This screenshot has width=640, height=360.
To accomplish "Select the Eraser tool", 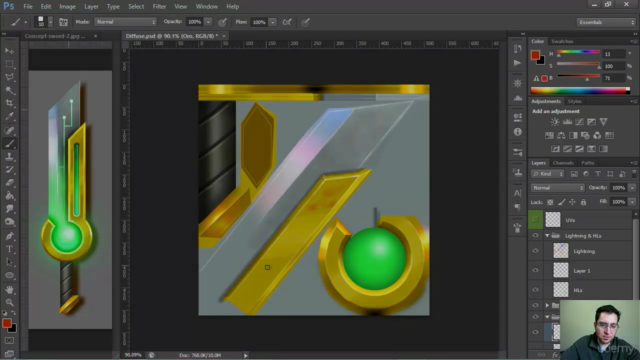I will pos(9,182).
